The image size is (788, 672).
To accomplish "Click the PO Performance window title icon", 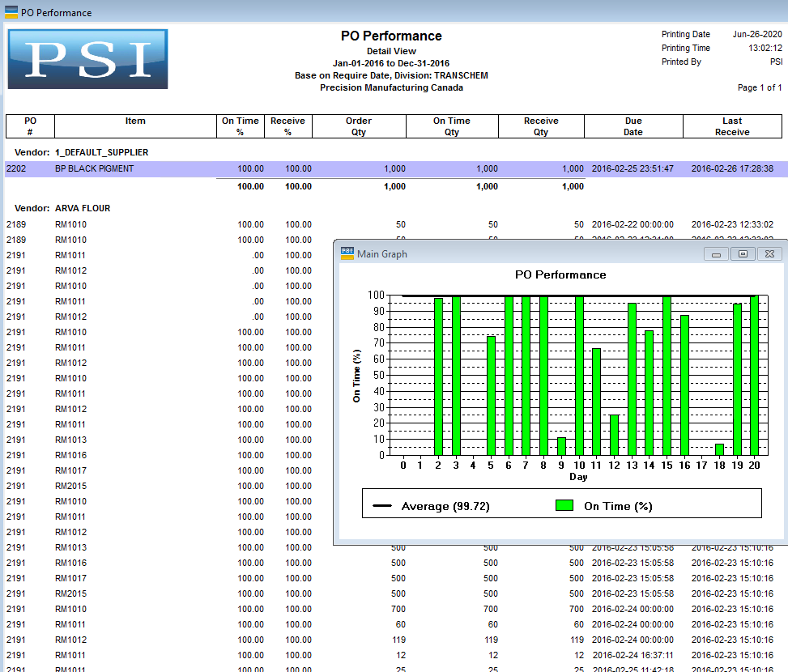I will point(11,12).
